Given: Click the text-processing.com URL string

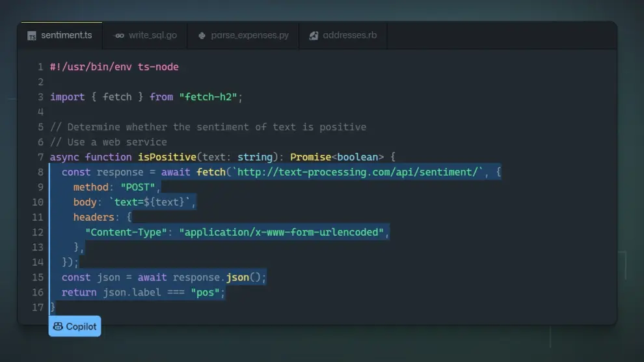Looking at the screenshot, I should point(356,172).
